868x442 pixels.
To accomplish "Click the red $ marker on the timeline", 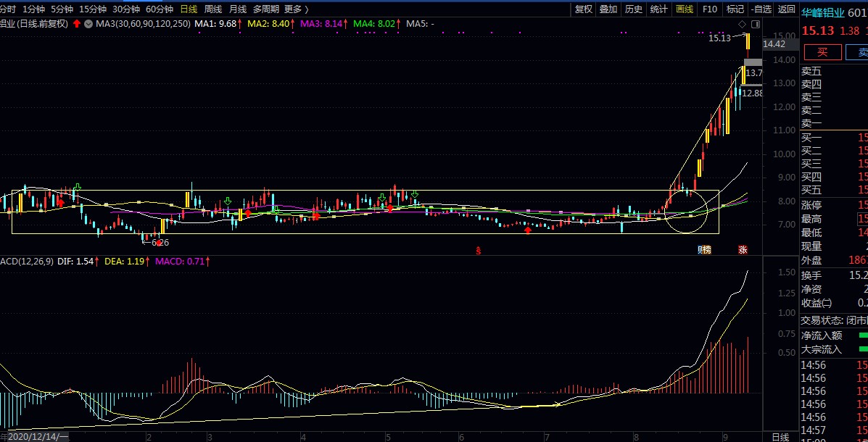I will pos(479,251).
